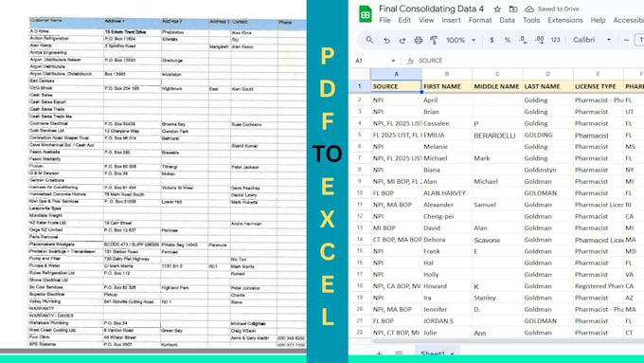This screenshot has width=644, height=363.
Task: Select row 22 header number
Action: [359, 332]
